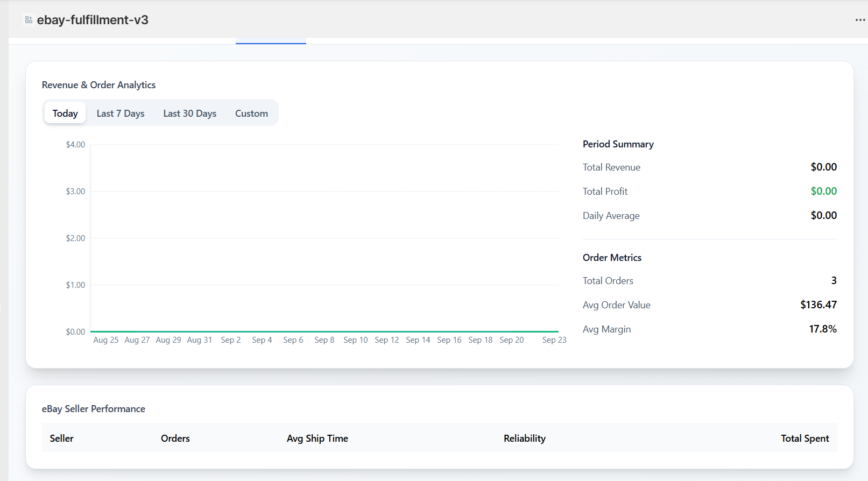Choose the Custom date range option

(251, 114)
